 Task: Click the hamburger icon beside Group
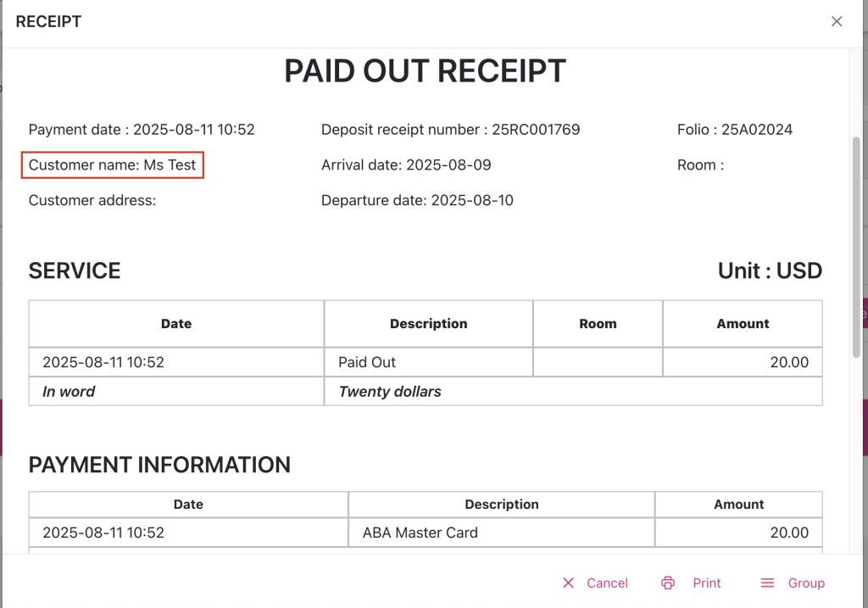(x=767, y=583)
